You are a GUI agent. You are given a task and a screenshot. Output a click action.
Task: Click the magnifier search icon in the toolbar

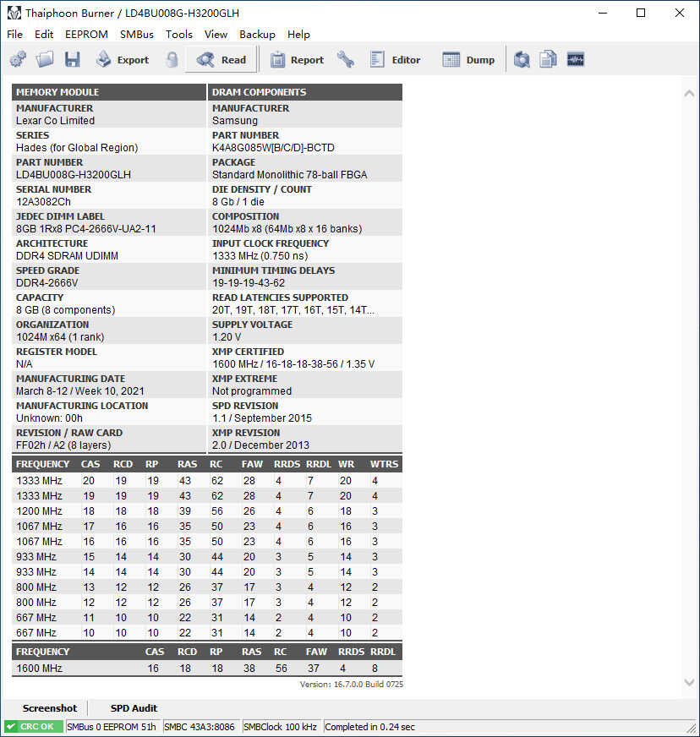[x=522, y=60]
